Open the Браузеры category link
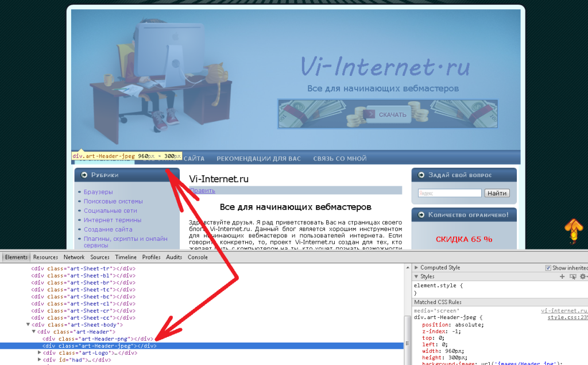 [x=98, y=192]
